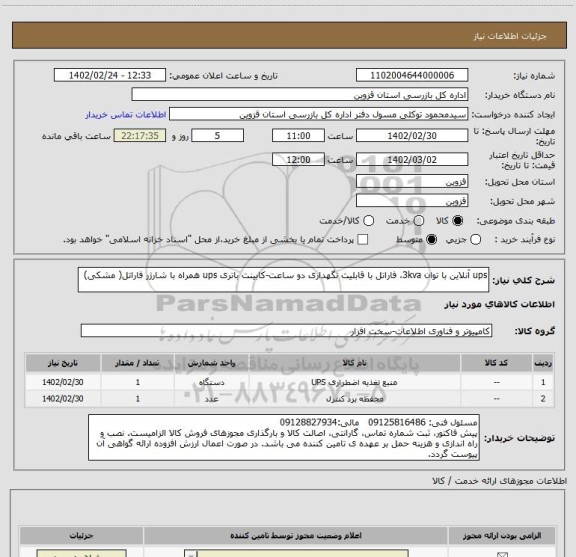Select the متوسط purchase type radio

coord(431,240)
